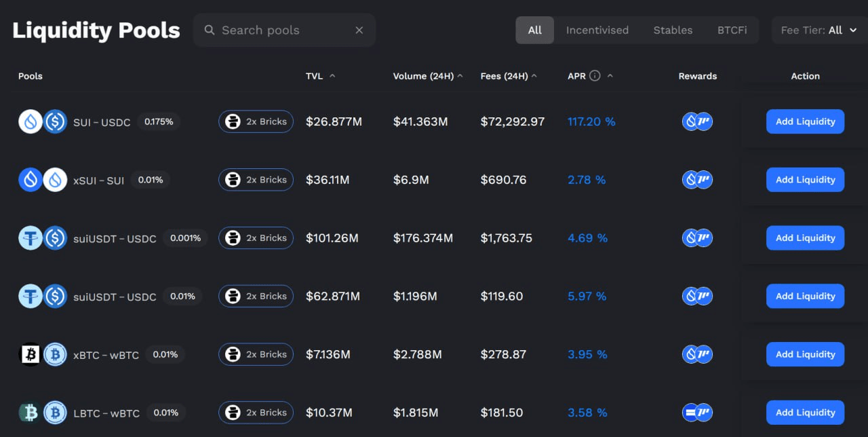Click rewards icon for LBTC – wBTC pool
This screenshot has height=437, width=868.
coord(697,413)
